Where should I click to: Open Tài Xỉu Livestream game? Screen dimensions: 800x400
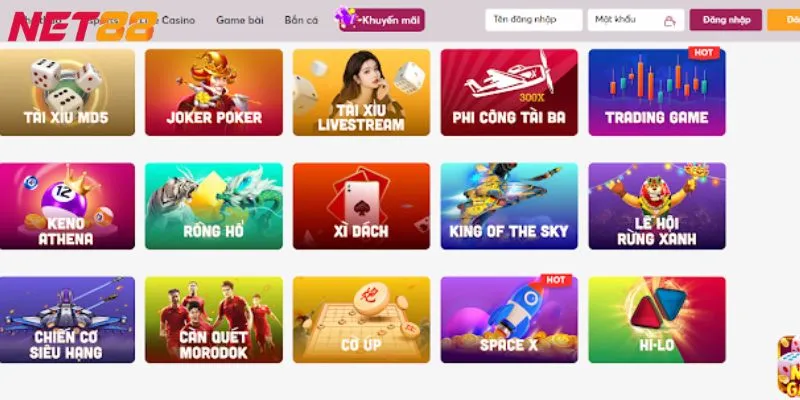point(362,92)
